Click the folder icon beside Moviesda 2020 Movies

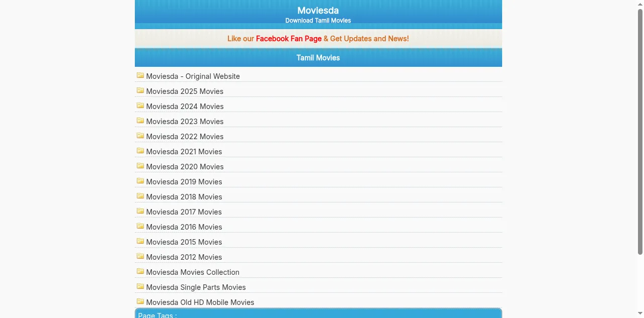[140, 166]
